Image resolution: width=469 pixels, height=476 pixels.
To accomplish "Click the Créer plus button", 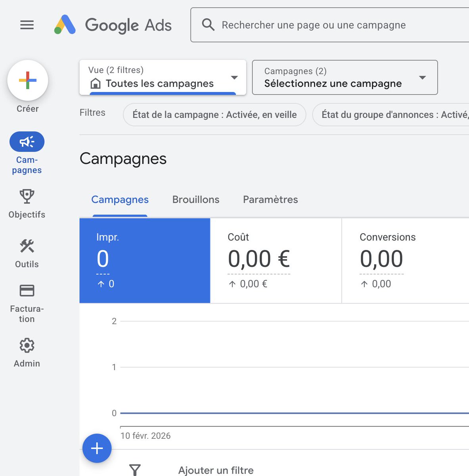I will tap(28, 81).
